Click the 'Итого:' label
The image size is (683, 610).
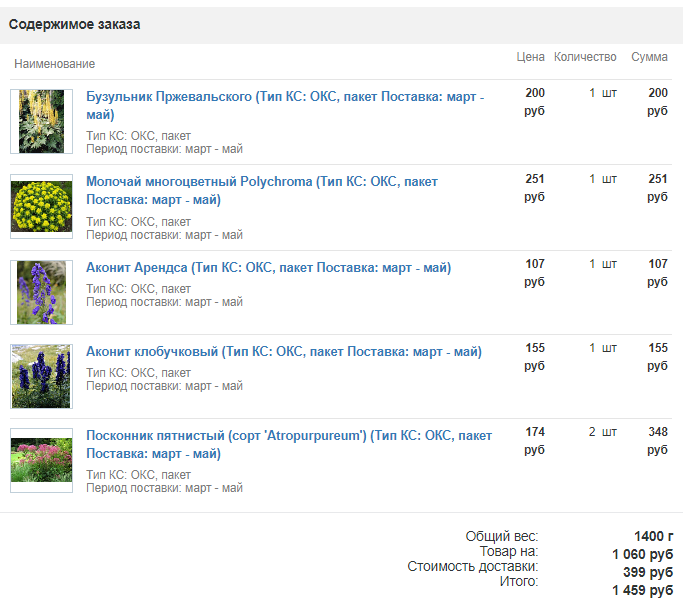tap(519, 582)
